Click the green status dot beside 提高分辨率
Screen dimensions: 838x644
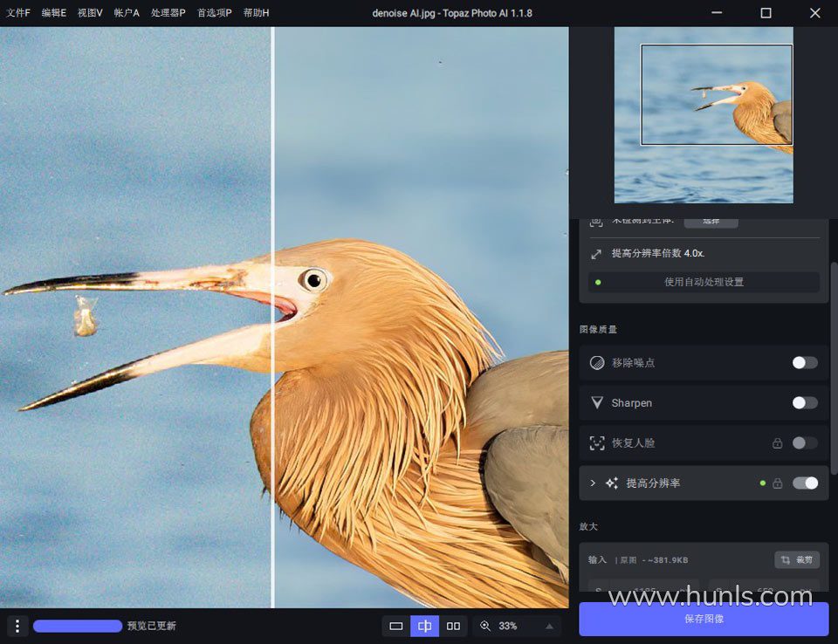point(763,483)
